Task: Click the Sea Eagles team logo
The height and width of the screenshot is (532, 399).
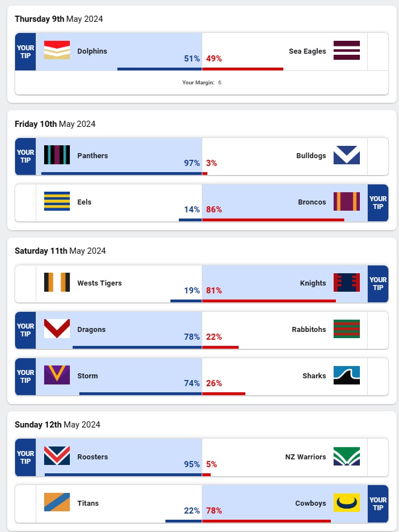Action: [346, 50]
